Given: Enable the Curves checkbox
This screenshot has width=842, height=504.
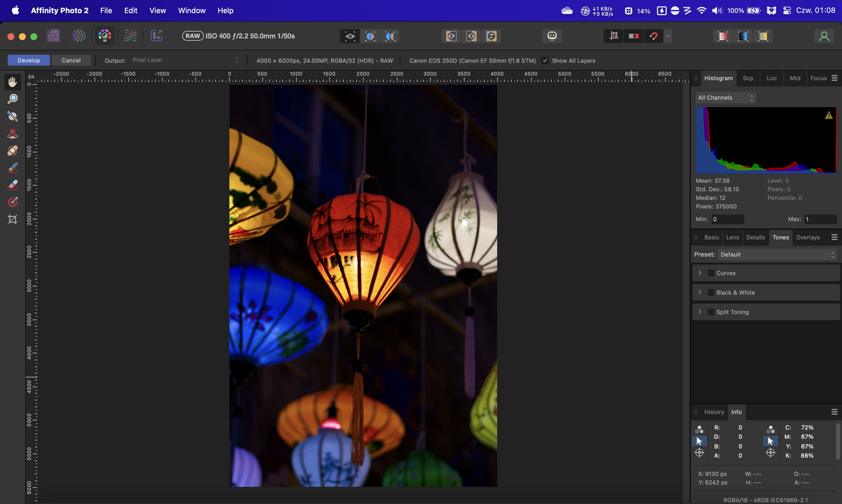Looking at the screenshot, I should pyautogui.click(x=711, y=273).
